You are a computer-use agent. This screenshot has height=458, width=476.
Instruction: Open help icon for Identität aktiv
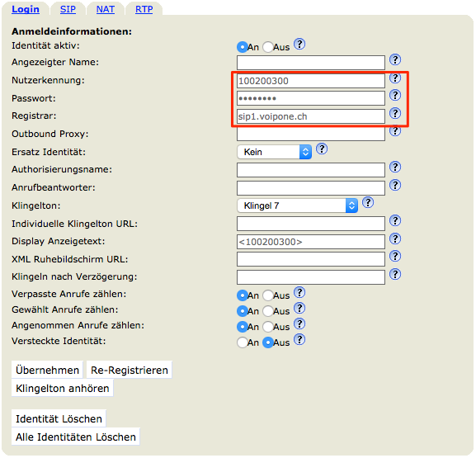299,45
